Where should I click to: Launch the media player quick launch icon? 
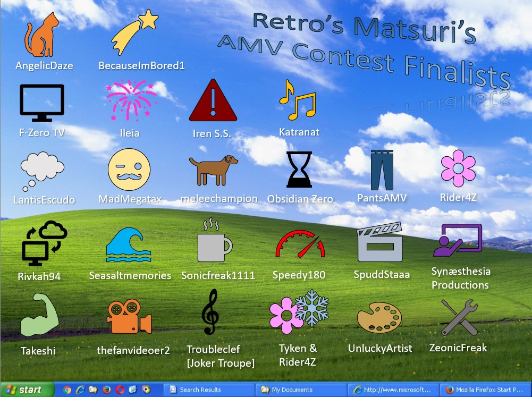pos(146,390)
